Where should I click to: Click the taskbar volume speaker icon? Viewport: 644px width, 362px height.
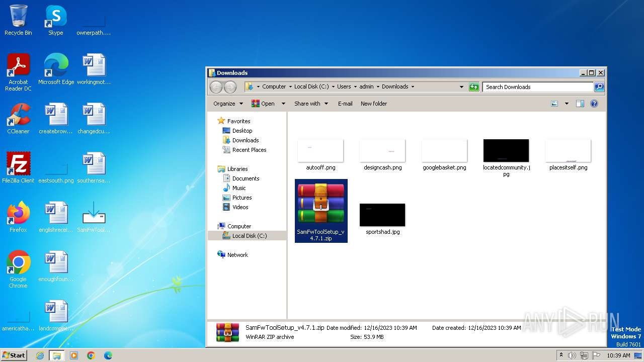pyautogui.click(x=572, y=355)
